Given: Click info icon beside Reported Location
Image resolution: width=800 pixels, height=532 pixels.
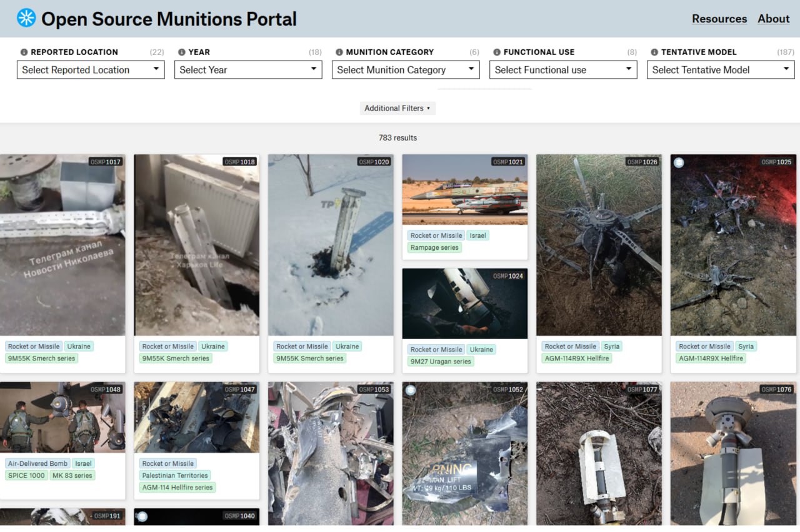Looking at the screenshot, I should [24, 52].
